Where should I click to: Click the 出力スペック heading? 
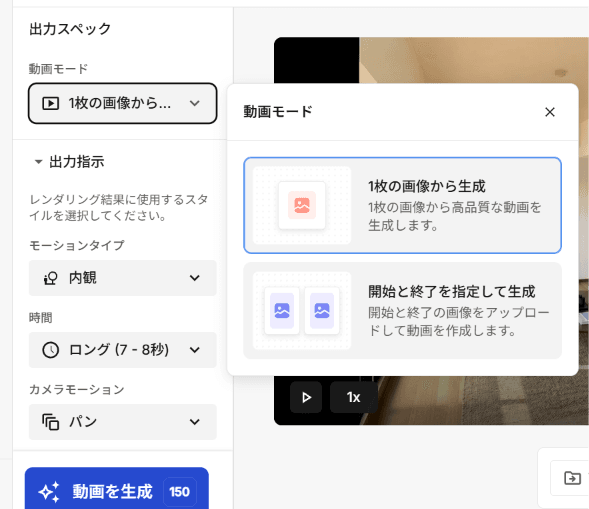[70, 29]
